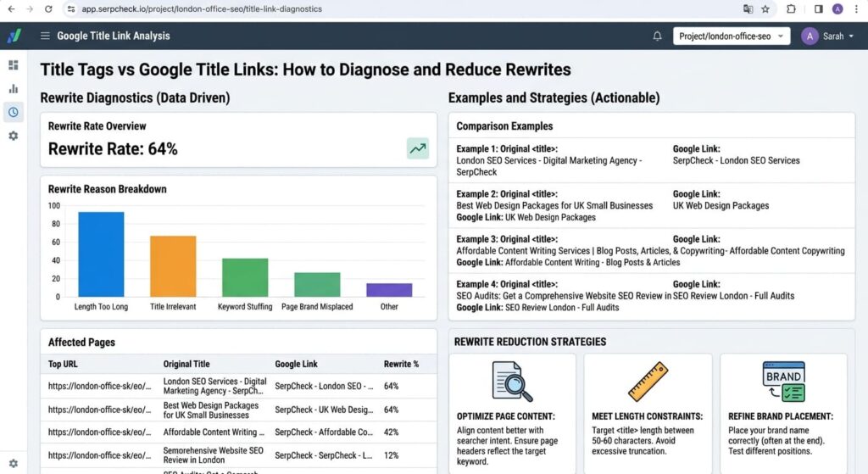Open the dashboard grid sidebar icon

14,65
